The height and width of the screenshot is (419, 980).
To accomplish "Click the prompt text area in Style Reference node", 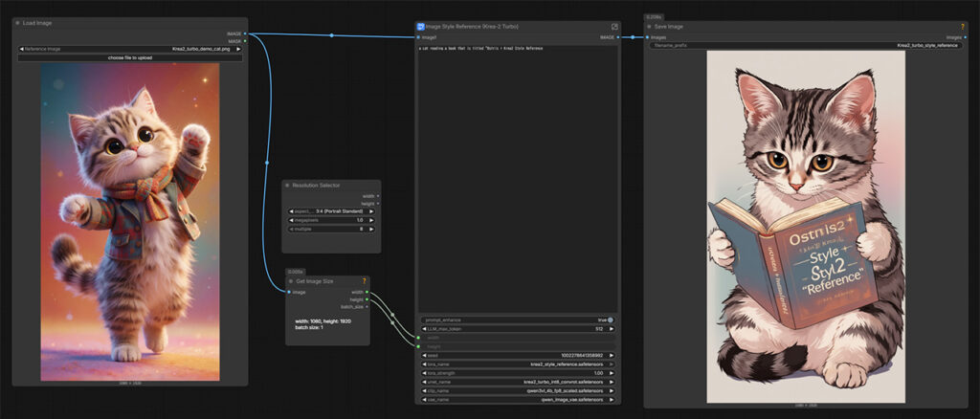I will coord(518,178).
